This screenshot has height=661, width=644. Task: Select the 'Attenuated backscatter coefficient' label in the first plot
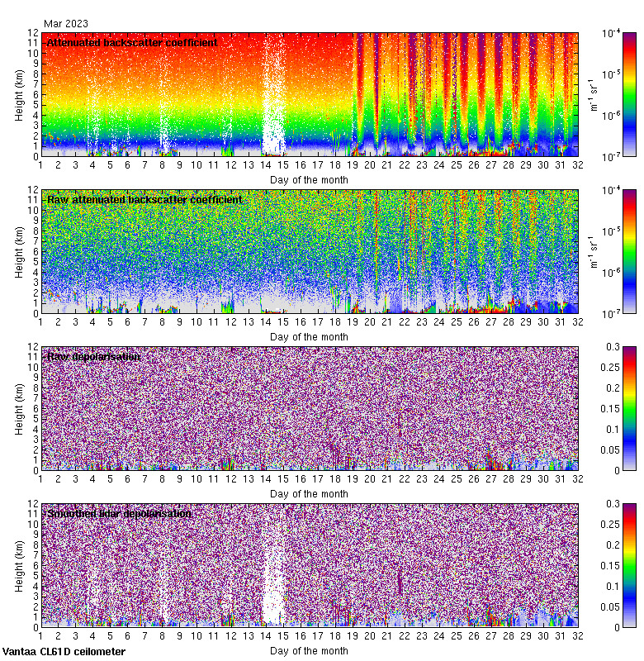click(x=132, y=43)
